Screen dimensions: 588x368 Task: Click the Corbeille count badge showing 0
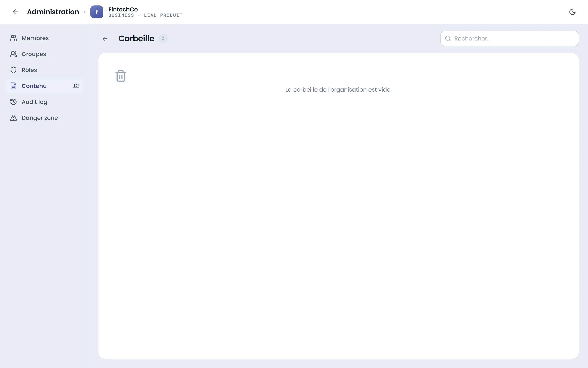(x=163, y=38)
